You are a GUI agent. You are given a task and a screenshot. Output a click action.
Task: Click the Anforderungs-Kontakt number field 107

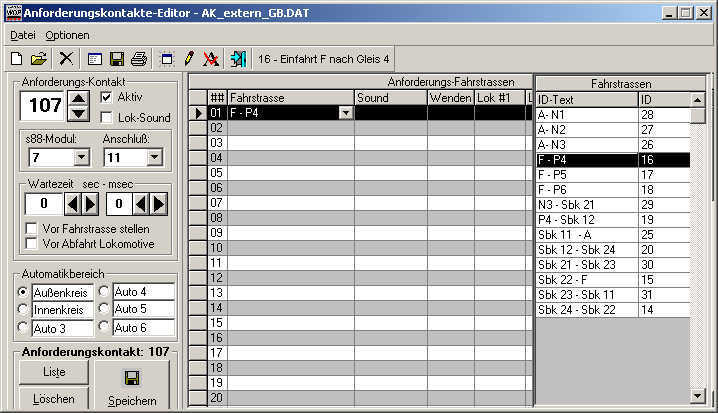(44, 106)
